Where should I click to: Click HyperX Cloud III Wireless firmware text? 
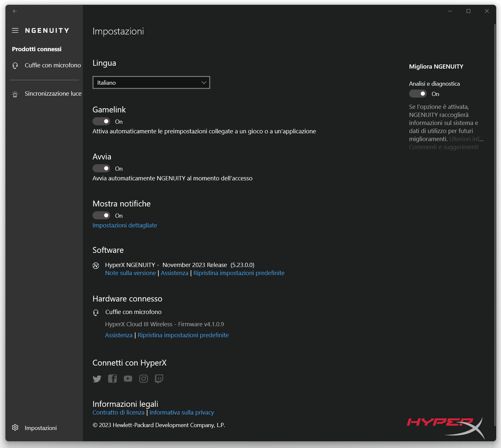pos(164,324)
